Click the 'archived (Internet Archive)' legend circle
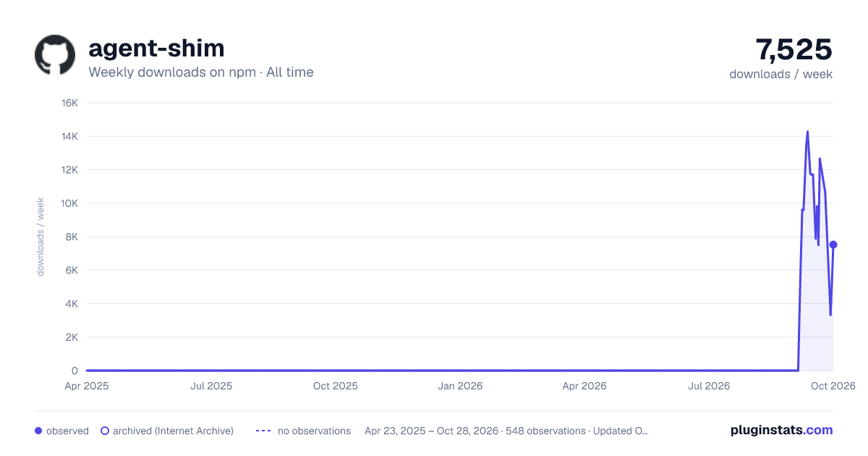The image size is (868, 456). tap(105, 431)
